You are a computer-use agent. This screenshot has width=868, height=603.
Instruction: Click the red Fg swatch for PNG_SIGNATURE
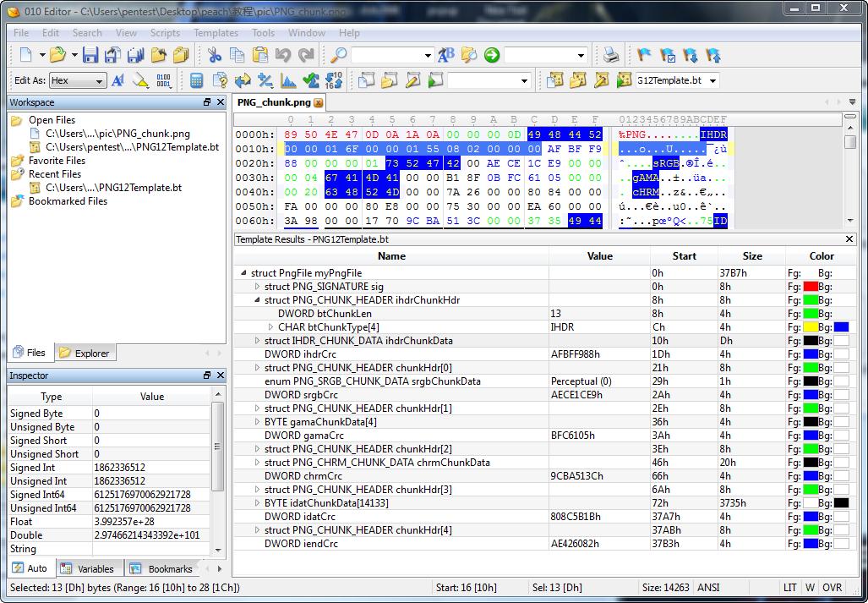810,287
